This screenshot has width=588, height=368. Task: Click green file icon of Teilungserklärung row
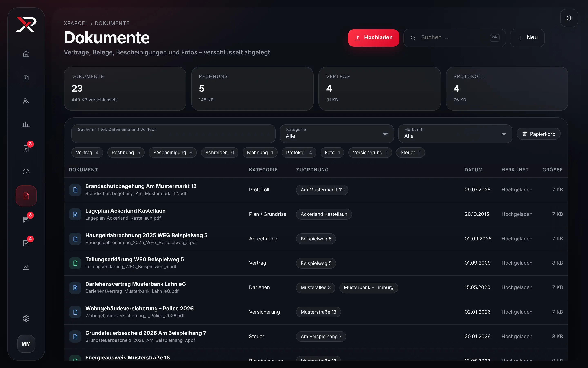pos(75,263)
